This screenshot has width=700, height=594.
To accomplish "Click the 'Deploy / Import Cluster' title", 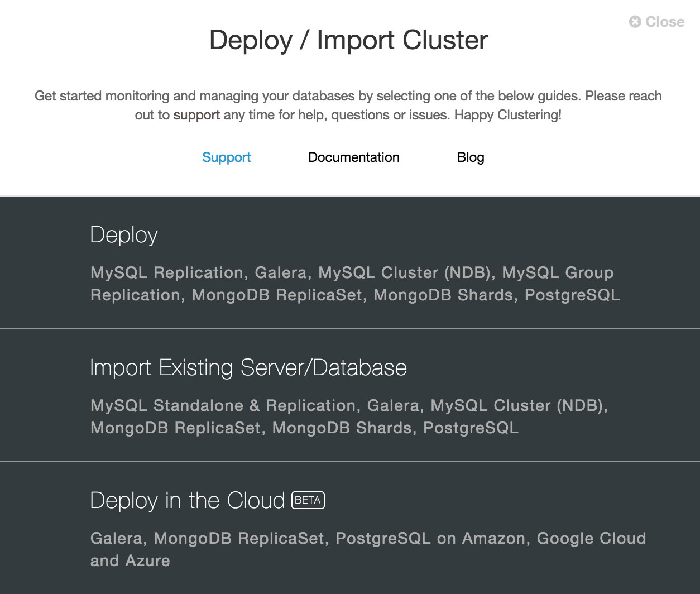I will (348, 40).
